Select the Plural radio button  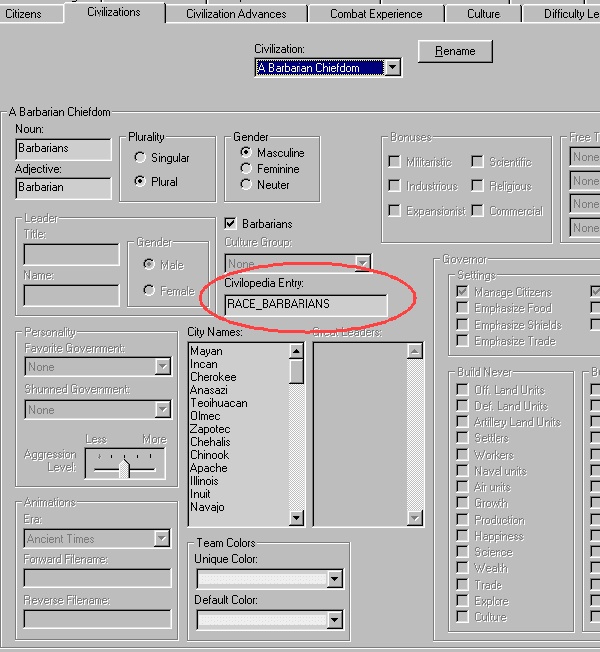click(x=140, y=182)
